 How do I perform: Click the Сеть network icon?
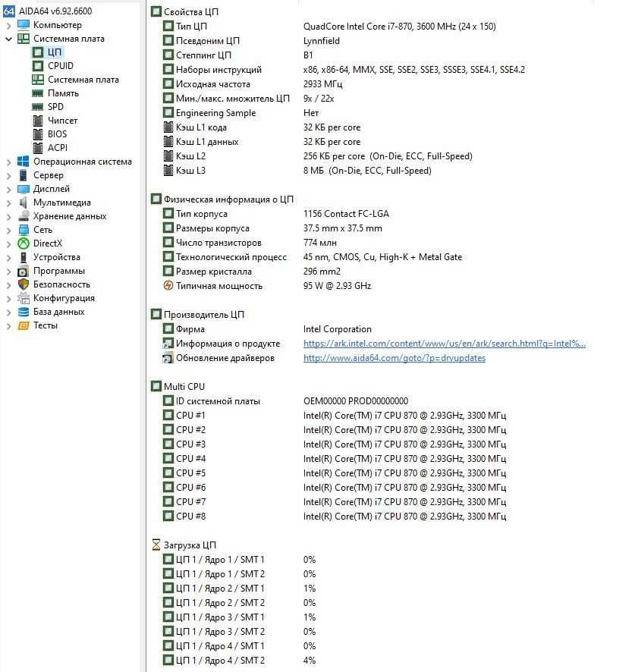[24, 230]
